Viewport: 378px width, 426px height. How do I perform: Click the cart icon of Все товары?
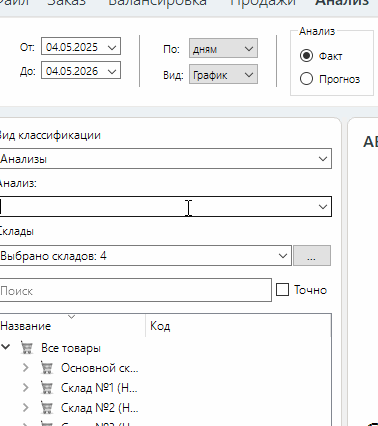click(x=27, y=347)
